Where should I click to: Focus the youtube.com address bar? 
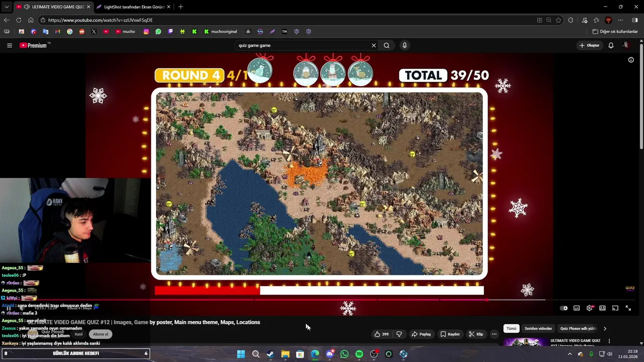[x=287, y=20]
